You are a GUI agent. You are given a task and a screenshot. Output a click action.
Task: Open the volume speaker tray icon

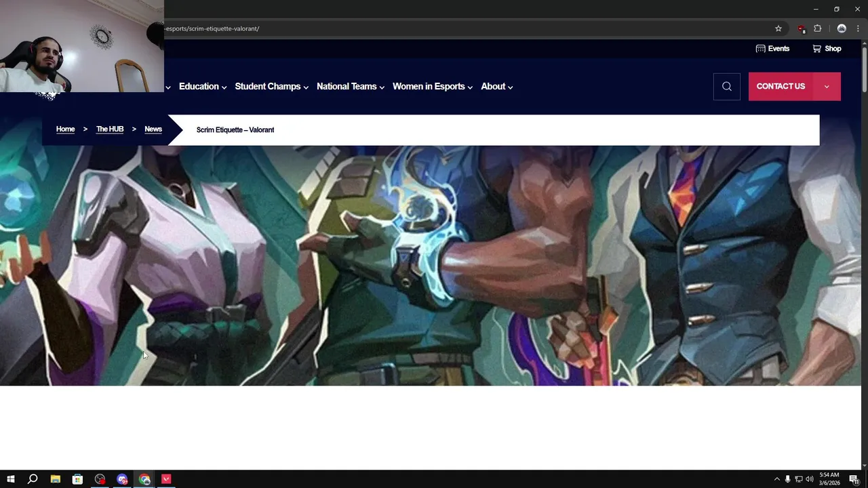tap(809, 479)
